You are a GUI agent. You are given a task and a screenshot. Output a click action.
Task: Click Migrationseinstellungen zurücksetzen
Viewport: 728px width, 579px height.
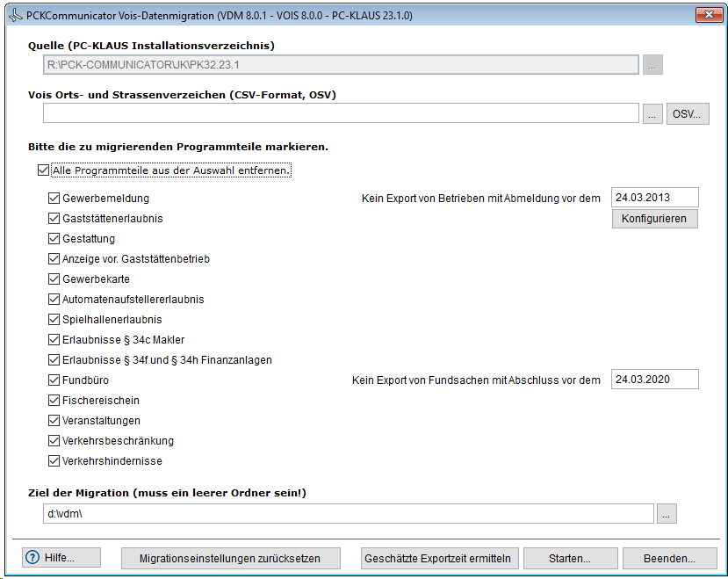pos(229,558)
